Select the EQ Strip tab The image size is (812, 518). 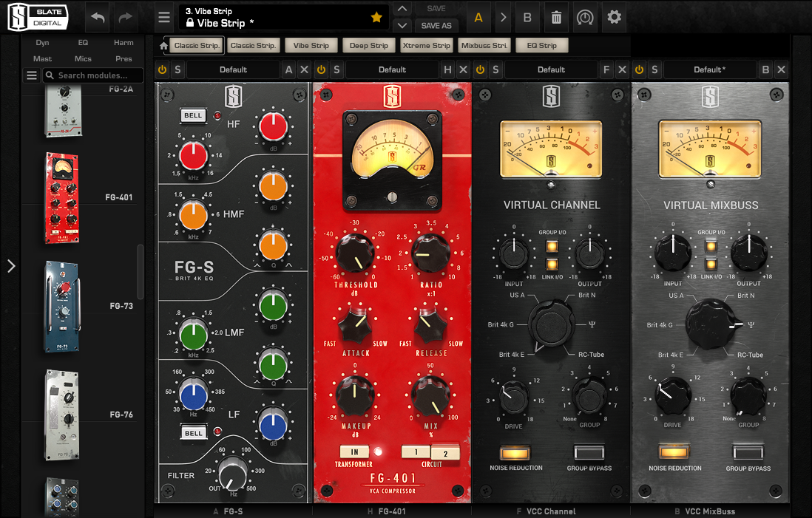click(541, 46)
